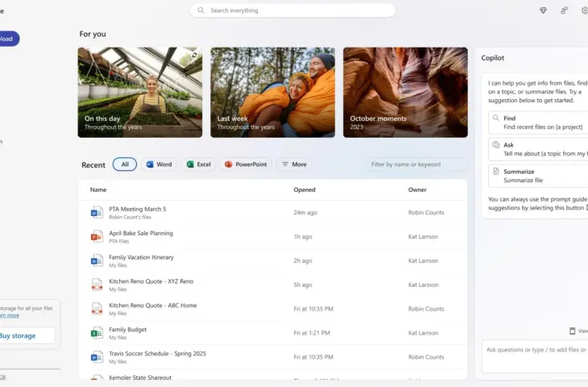Click PDF icon of Kitchen Reno Quote - ABC Home

pyautogui.click(x=97, y=309)
